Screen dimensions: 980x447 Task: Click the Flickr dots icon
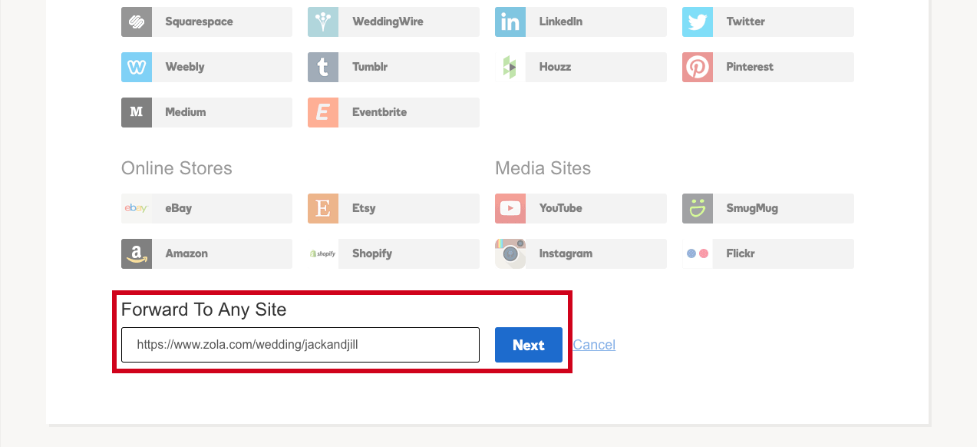click(x=698, y=253)
